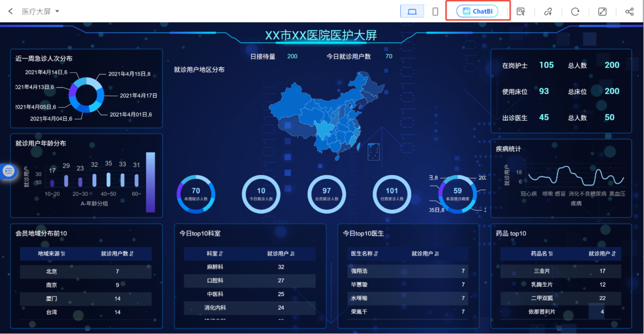
Task: Click the gradient color legend bar
Action: [x=150, y=182]
